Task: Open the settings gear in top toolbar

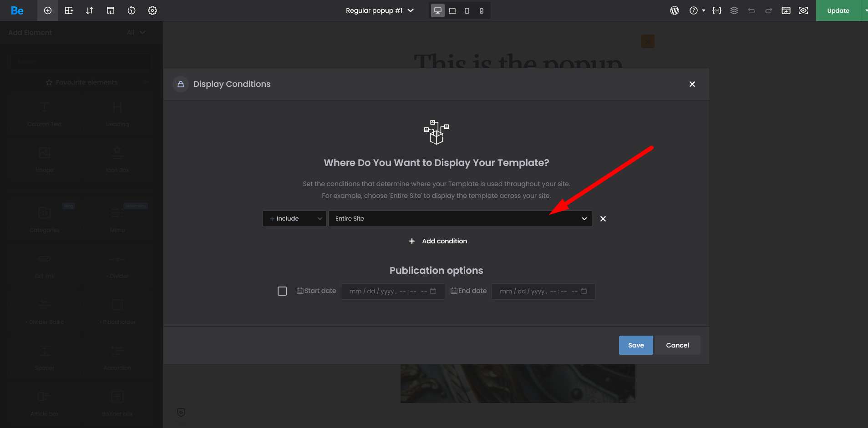Action: (152, 10)
